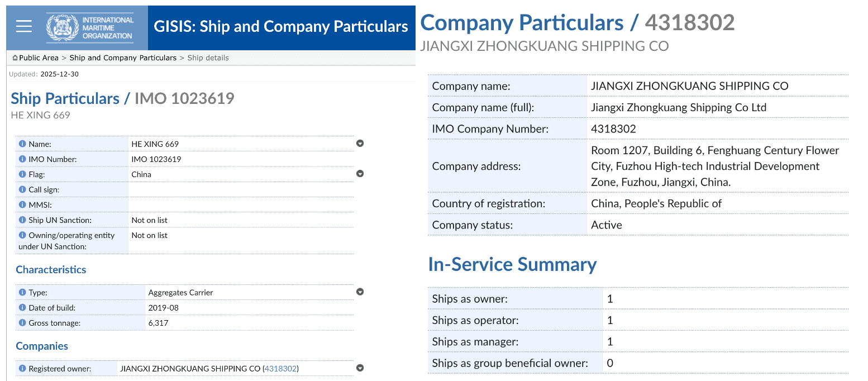
Task: Click the info icon beside MMSI
Action: [23, 205]
